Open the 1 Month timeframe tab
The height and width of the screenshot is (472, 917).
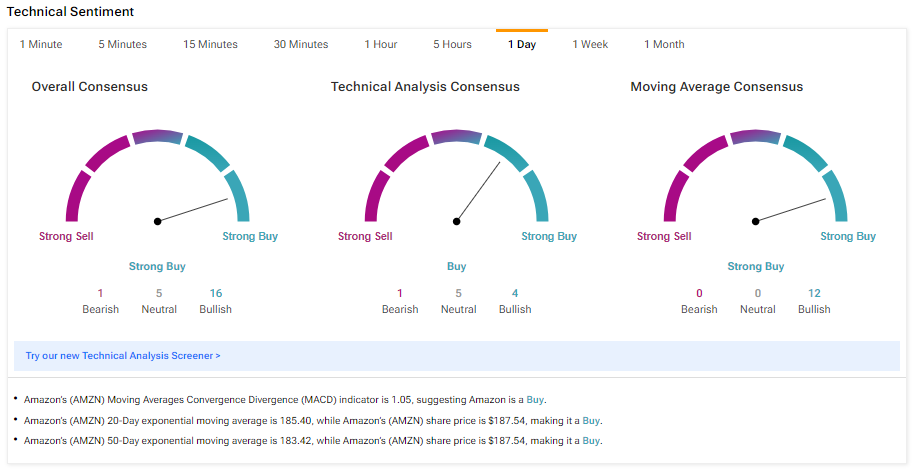tap(664, 44)
